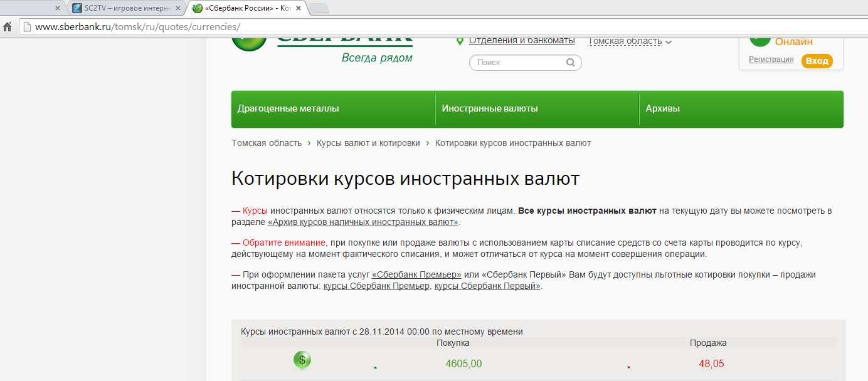The height and width of the screenshot is (381, 868).
Task: Click the page heading Котировки курсов иностранных валют
Action: tap(406, 179)
